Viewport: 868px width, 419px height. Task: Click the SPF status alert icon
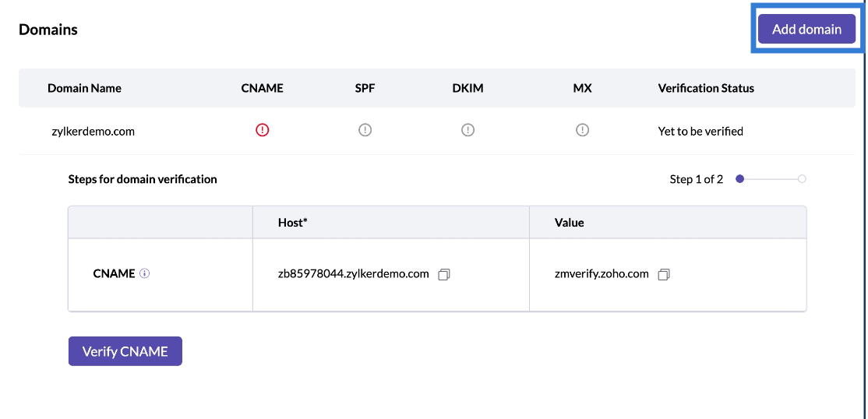point(365,130)
